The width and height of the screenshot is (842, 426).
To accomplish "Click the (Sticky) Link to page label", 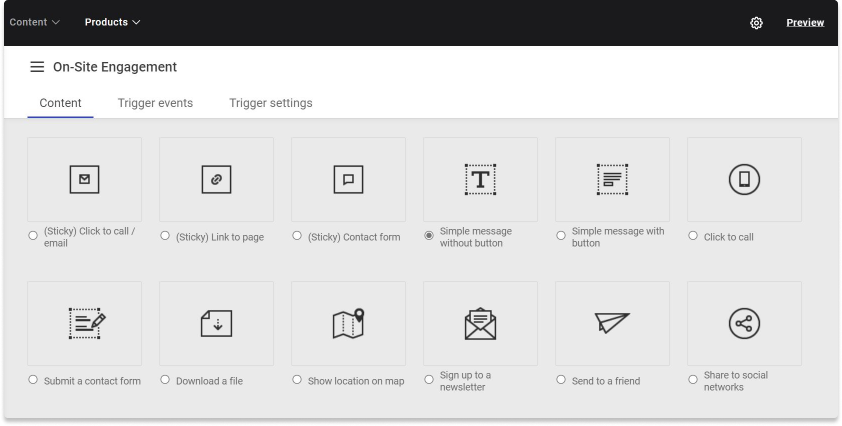I will point(220,237).
